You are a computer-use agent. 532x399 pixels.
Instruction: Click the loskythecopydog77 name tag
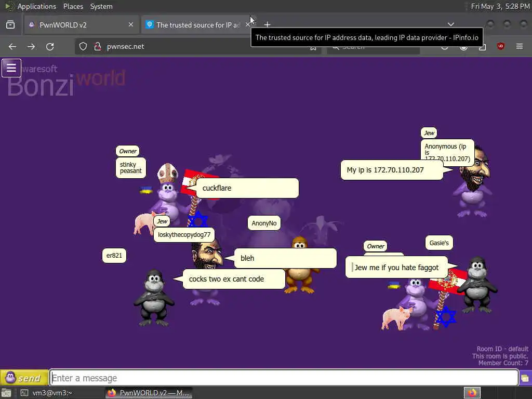(184, 235)
